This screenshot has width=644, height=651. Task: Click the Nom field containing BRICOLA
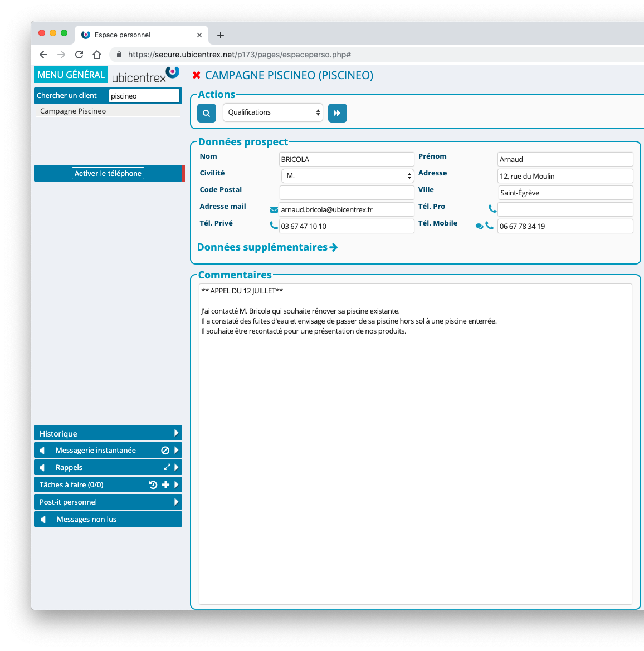click(347, 159)
